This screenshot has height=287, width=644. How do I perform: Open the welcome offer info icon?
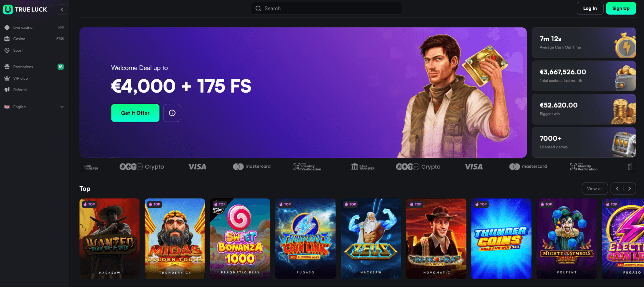point(172,113)
